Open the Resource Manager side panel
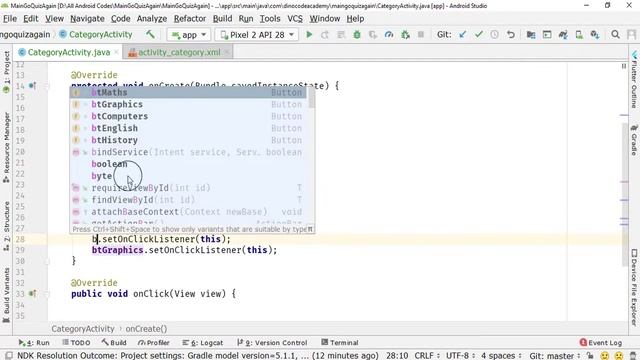The height and width of the screenshot is (360, 640). point(6,147)
